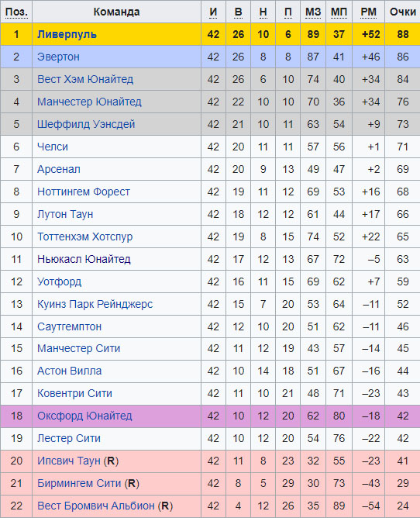Select the Лутон Таун link
The width and height of the screenshot is (420, 518).
coord(65,214)
